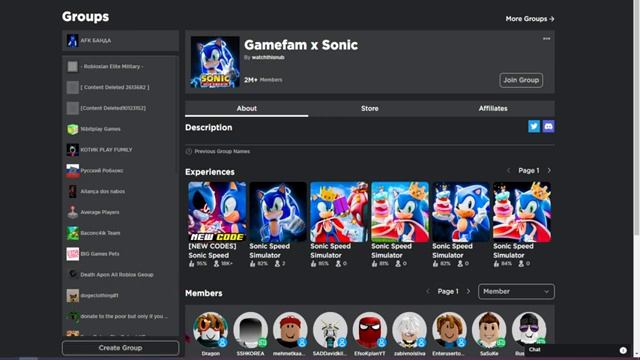Image resolution: width=640 pixels, height=360 pixels.
Task: Open the zabivnoisiva member avatar
Action: [x=409, y=329]
